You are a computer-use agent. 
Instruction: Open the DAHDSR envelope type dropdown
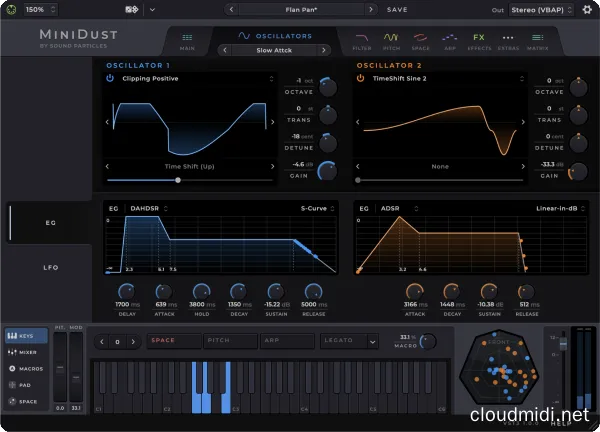149,209
